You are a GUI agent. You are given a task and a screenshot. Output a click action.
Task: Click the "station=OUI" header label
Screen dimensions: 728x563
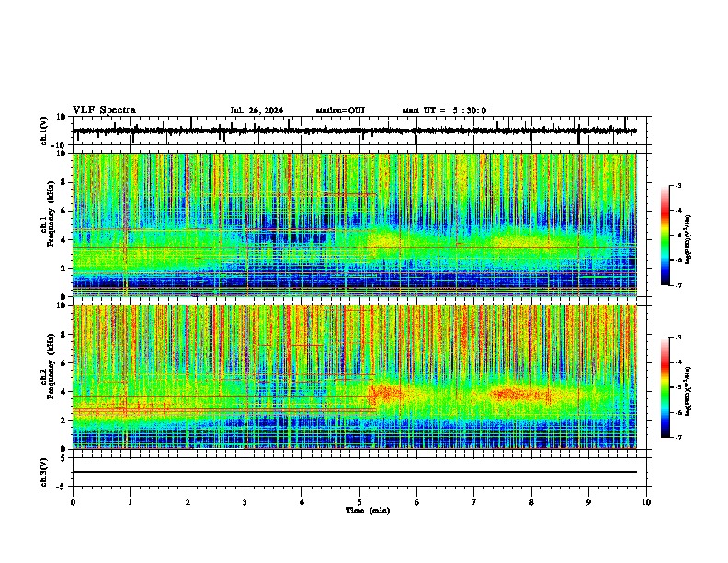coord(340,110)
